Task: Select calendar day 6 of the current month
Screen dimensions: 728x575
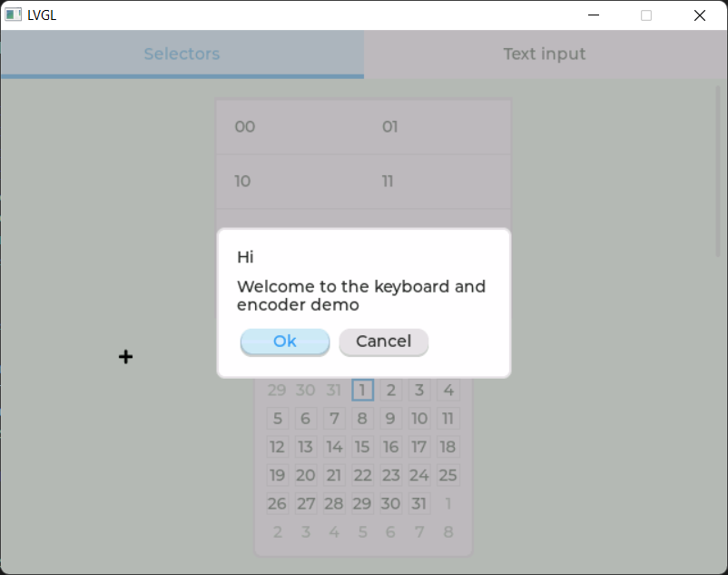Action: pos(306,419)
